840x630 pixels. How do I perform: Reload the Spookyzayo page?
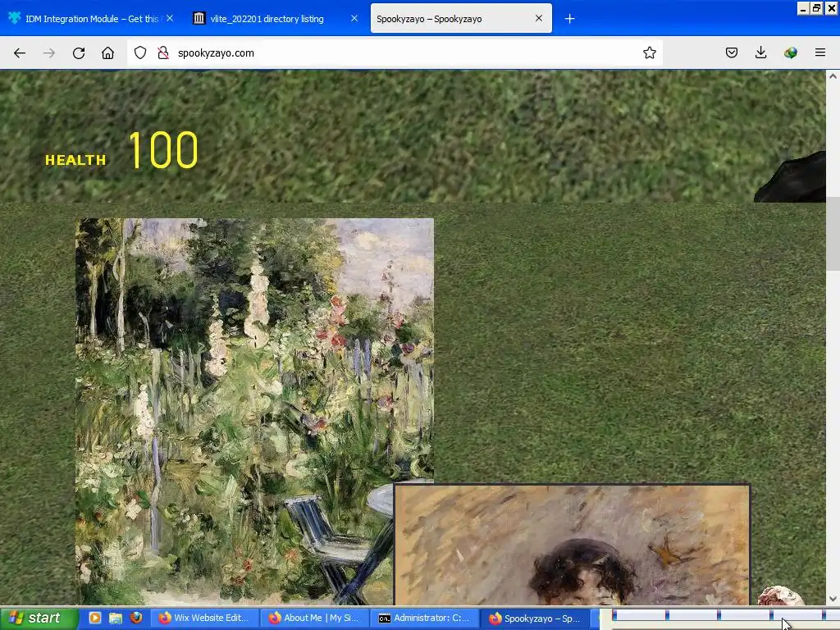[79, 53]
